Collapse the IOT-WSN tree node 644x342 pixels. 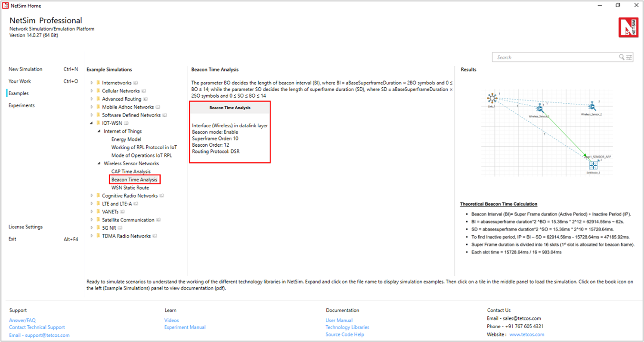tap(91, 123)
